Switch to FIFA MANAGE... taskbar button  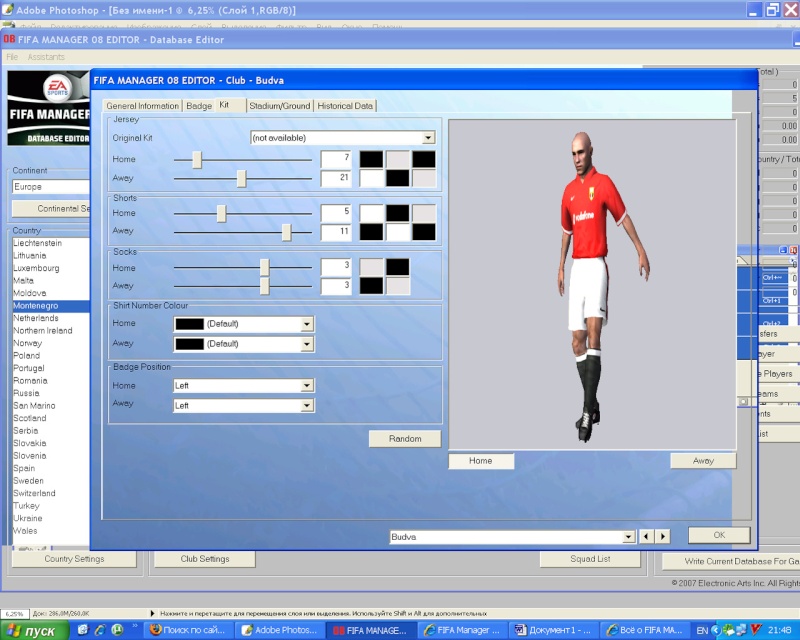(x=371, y=630)
